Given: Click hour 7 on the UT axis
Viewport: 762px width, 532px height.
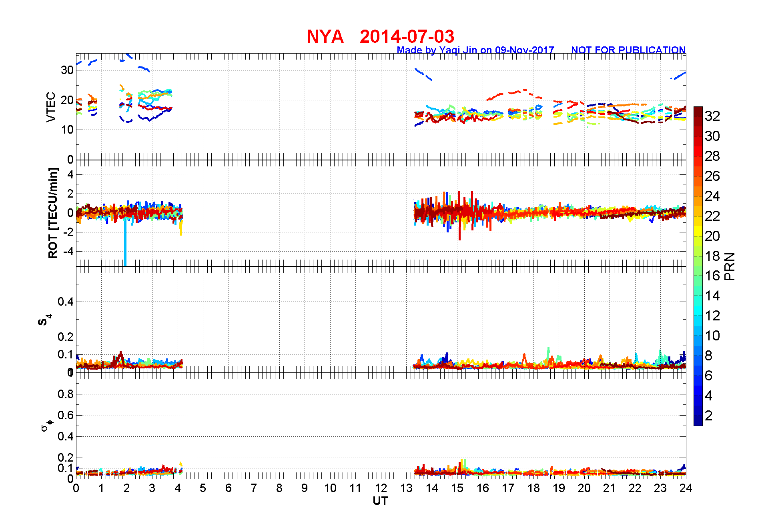Looking at the screenshot, I should [x=254, y=488].
